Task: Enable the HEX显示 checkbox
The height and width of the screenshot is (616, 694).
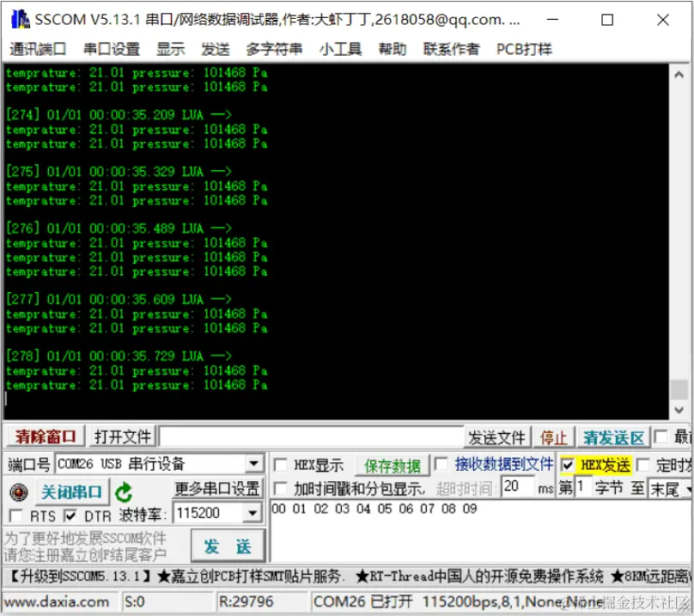Action: (x=279, y=464)
